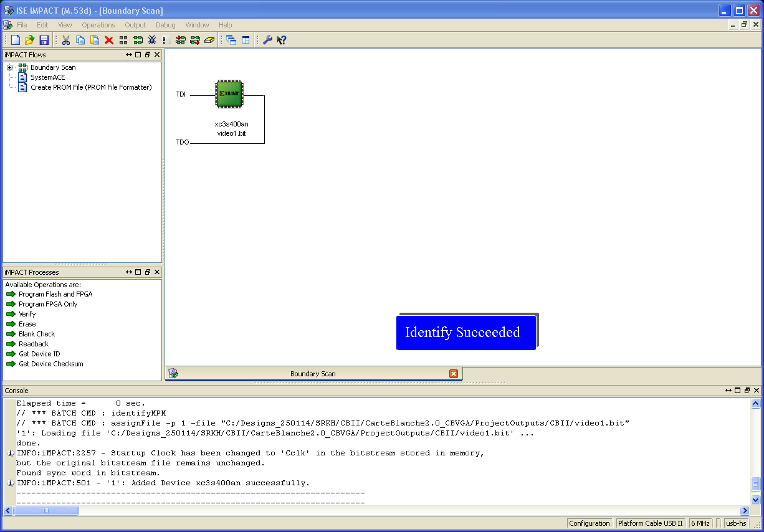
Task: Open the Debug menu
Action: coord(166,25)
